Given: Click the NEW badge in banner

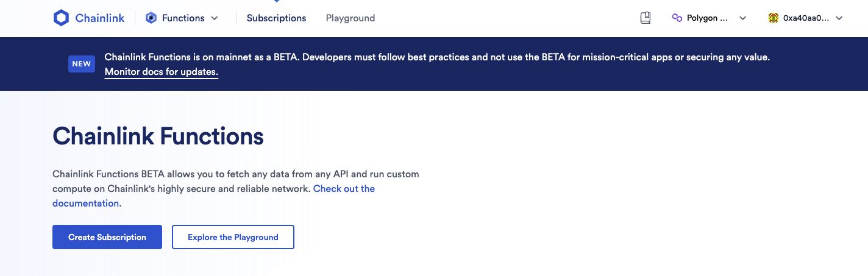Looking at the screenshot, I should pyautogui.click(x=81, y=64).
